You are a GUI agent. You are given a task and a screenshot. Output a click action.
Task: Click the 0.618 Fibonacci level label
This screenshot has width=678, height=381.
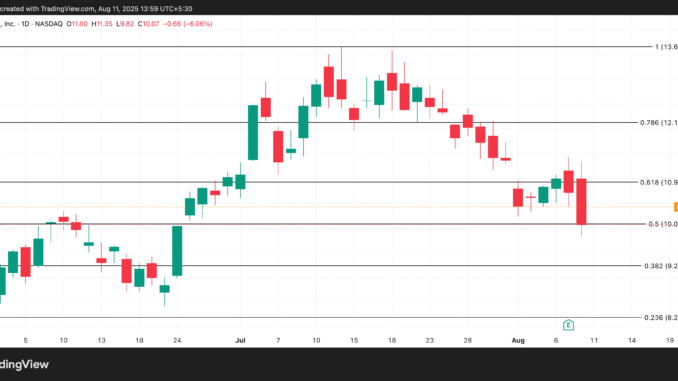tap(659, 182)
